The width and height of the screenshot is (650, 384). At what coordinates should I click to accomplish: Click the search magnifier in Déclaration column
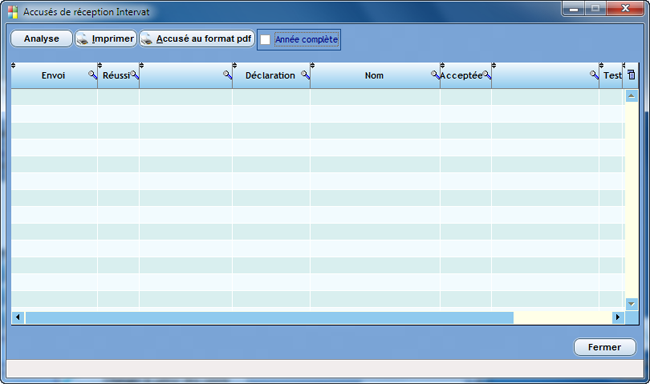[x=306, y=75]
